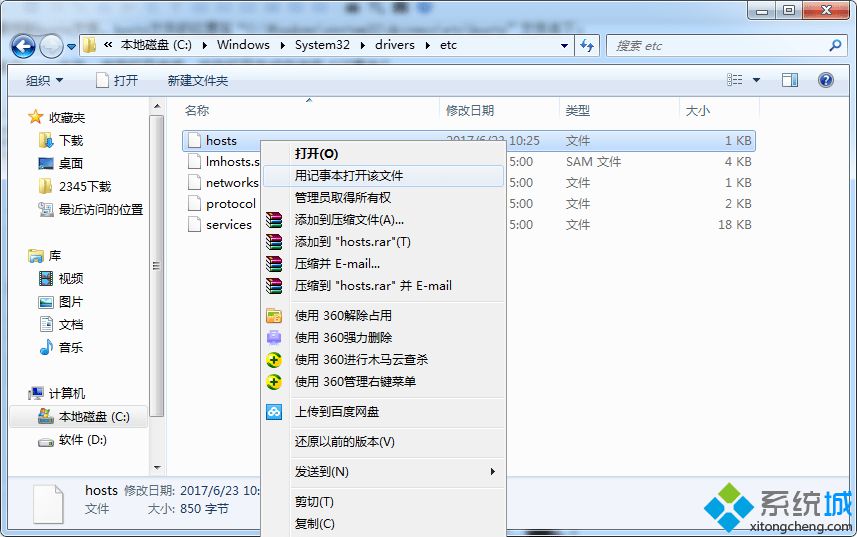Screen dimensions: 857x537
Task: Open 2345下载 folder in sidebar
Action: [85, 187]
